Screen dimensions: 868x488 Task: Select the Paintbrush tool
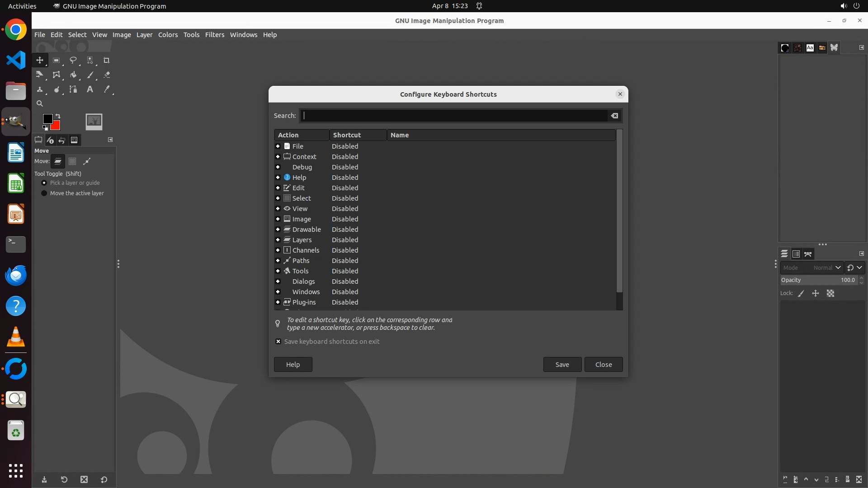90,75
